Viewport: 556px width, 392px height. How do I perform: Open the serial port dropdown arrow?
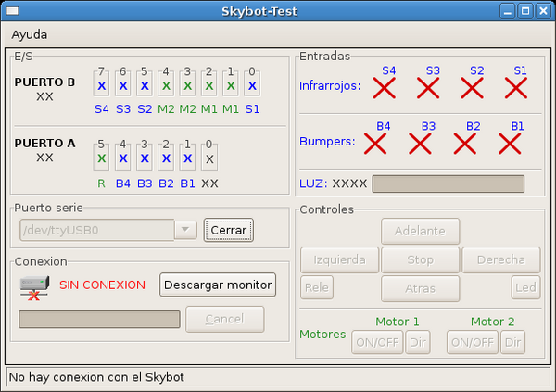point(185,229)
